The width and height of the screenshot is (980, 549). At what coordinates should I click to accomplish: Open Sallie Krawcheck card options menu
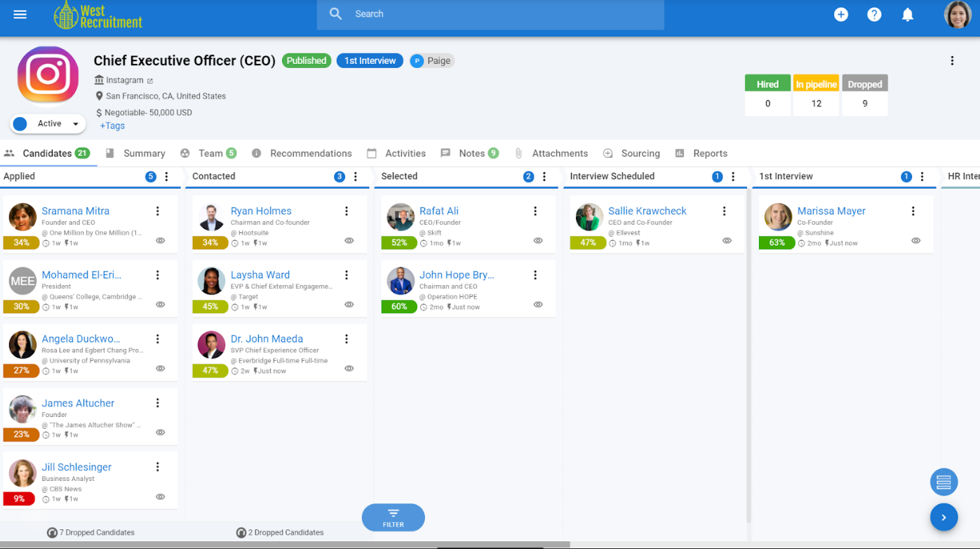click(x=724, y=211)
